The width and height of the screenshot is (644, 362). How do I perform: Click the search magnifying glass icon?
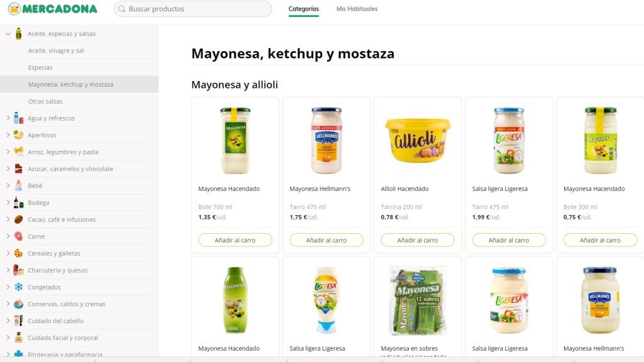121,9
